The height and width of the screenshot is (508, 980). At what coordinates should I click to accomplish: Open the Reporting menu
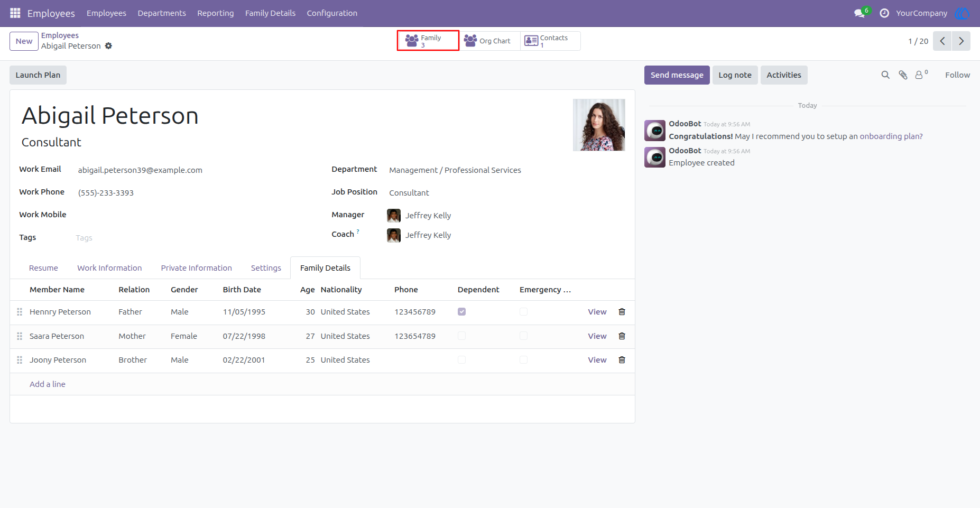(216, 13)
